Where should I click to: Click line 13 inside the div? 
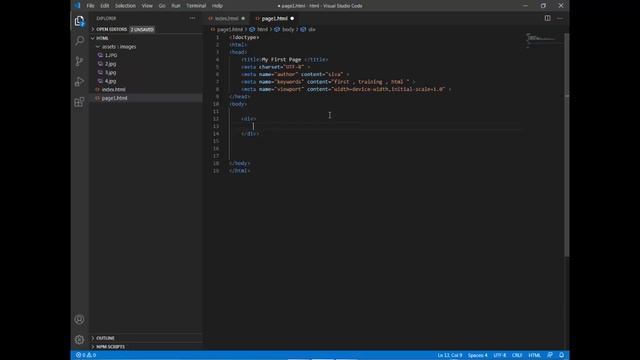[376, 126]
